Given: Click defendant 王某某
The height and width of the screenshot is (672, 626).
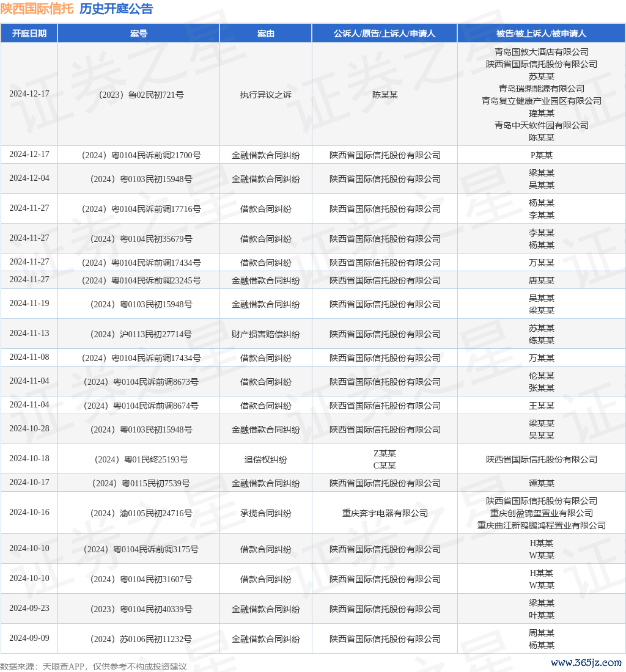Looking at the screenshot, I should (x=542, y=406).
